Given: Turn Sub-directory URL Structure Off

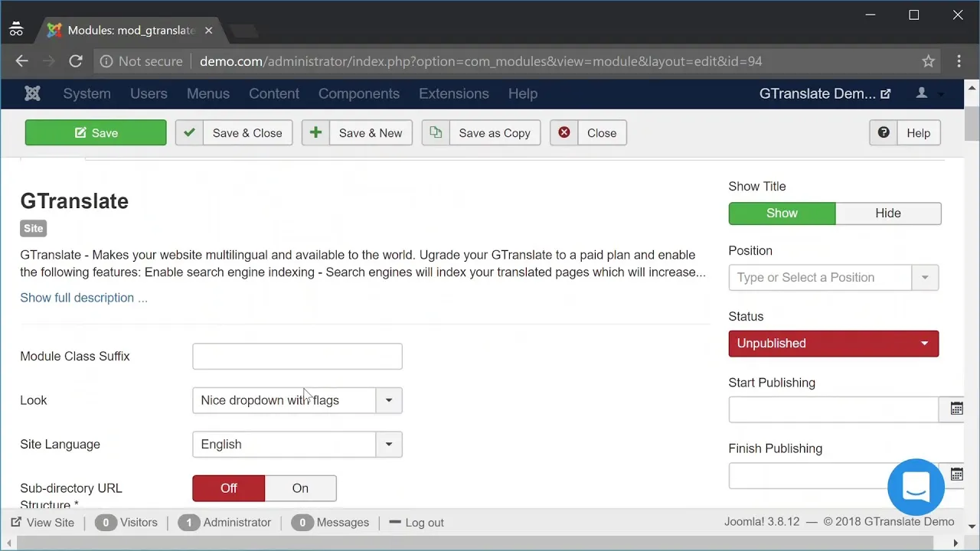Looking at the screenshot, I should (x=229, y=488).
